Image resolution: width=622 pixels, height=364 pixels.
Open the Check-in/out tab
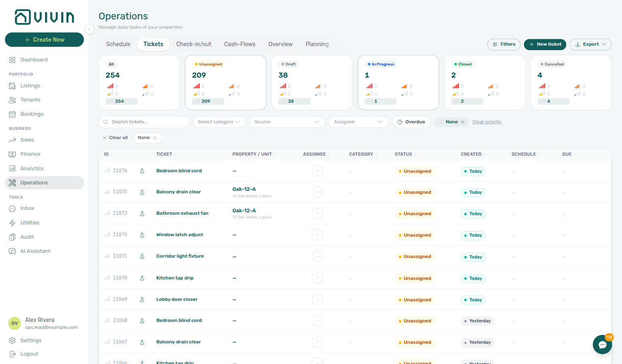[x=194, y=44]
